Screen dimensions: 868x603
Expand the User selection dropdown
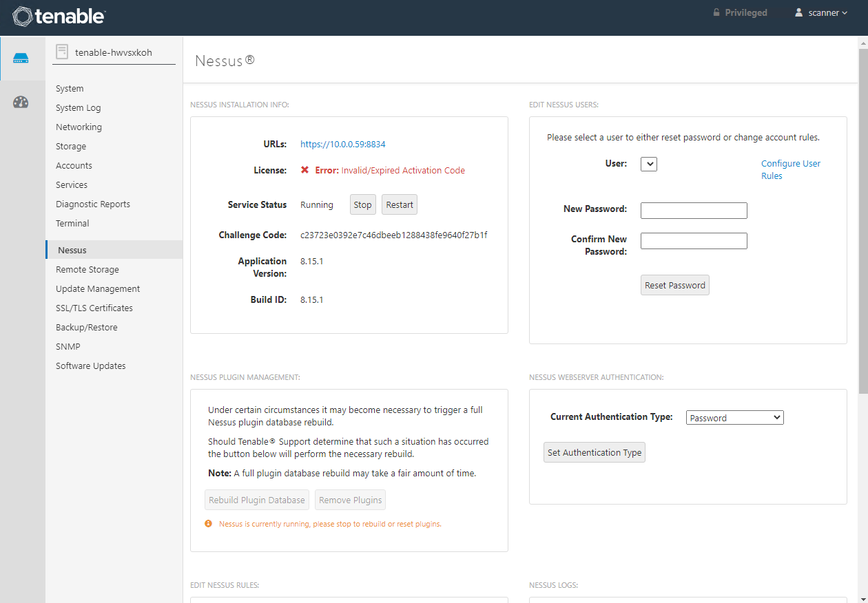click(649, 164)
